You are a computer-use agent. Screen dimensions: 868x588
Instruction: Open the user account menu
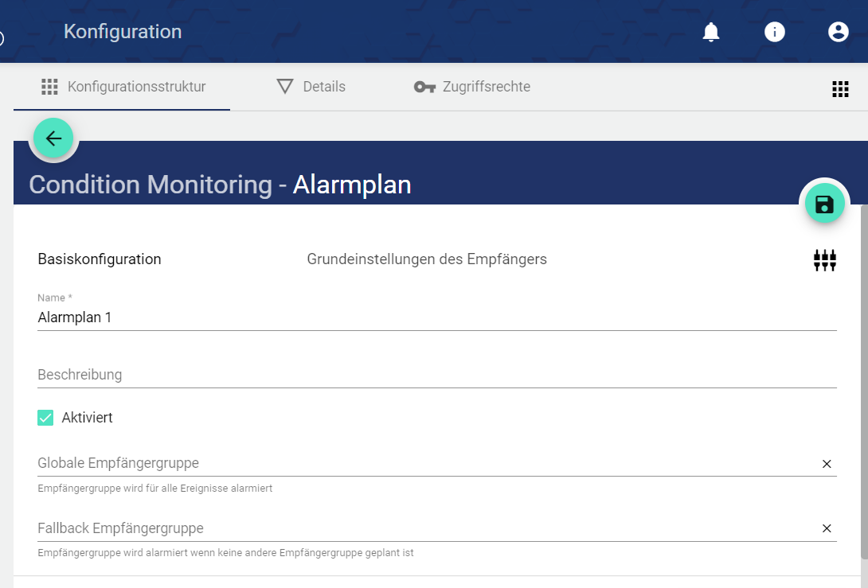coord(838,32)
